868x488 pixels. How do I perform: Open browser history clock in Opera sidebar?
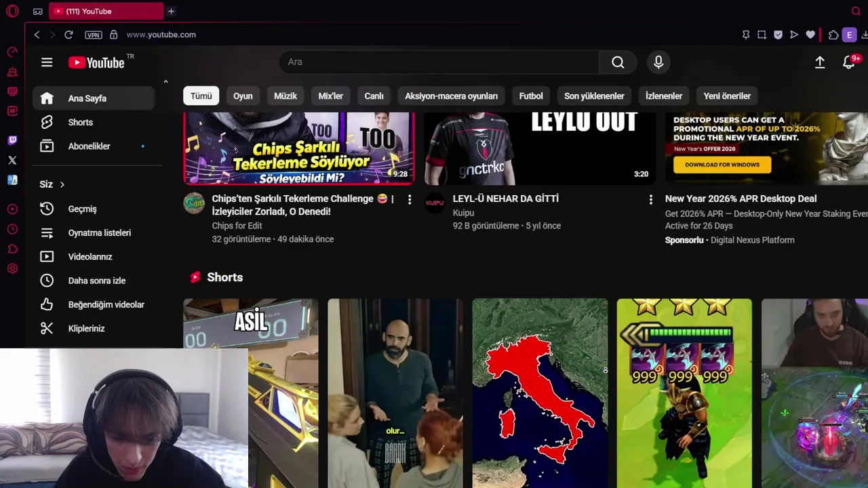12,230
